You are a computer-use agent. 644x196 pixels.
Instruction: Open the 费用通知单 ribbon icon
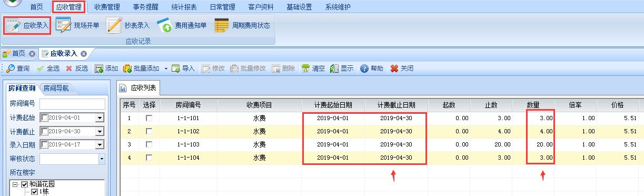(x=165, y=25)
